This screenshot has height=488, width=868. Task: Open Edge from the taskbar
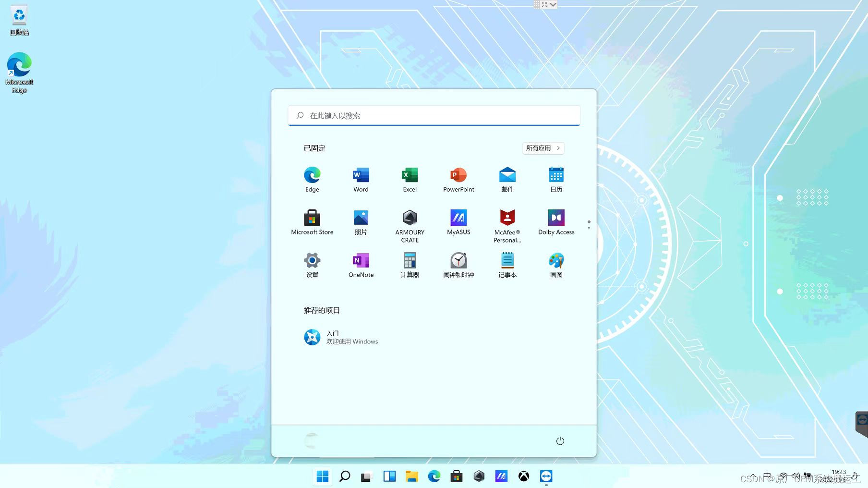434,476
